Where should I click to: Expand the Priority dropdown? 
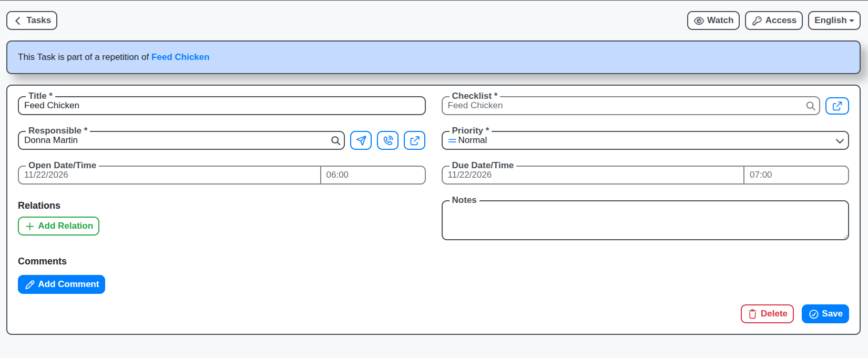coord(645,140)
